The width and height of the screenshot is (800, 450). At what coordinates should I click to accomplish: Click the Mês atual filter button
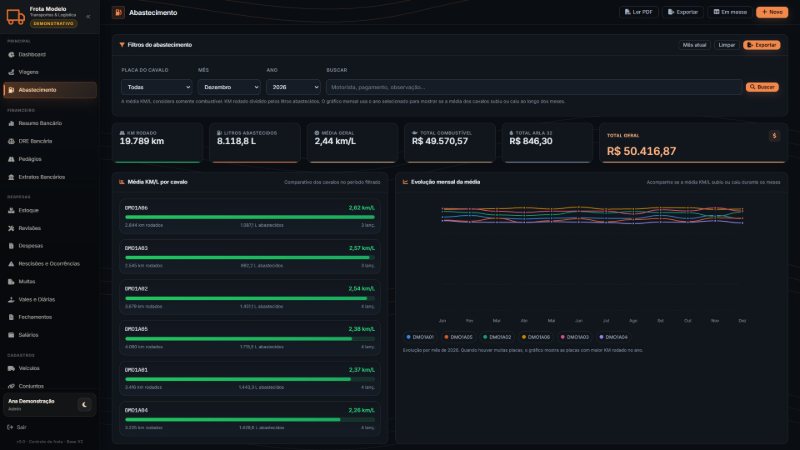[694, 45]
